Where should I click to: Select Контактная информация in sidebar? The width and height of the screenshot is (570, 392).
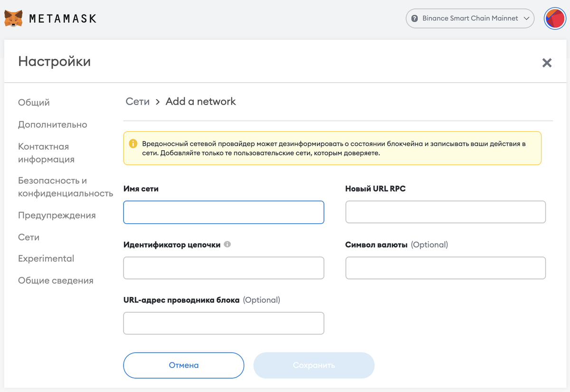pyautogui.click(x=46, y=153)
